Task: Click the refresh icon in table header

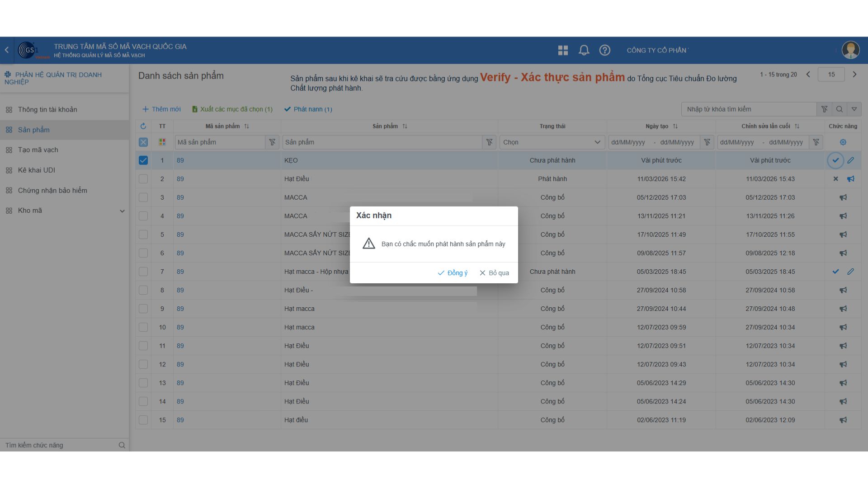Action: click(x=143, y=126)
